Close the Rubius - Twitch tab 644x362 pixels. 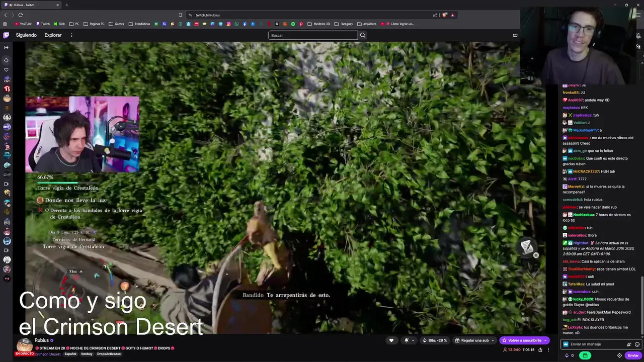(x=57, y=5)
